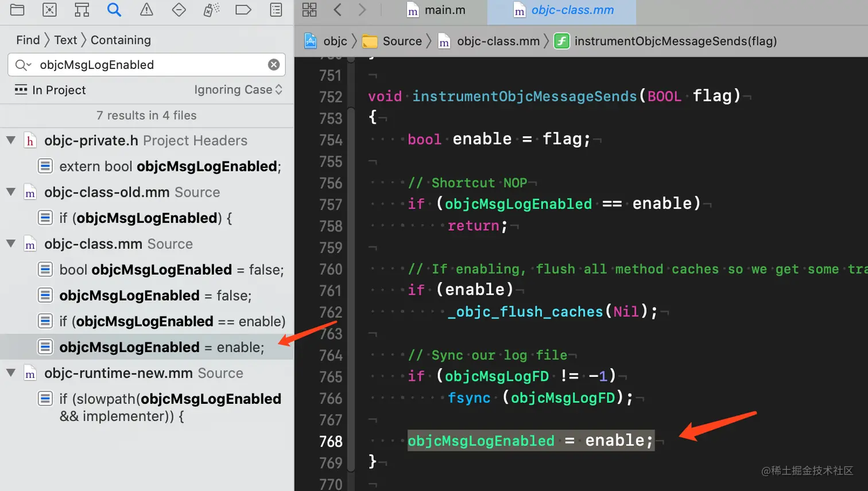Click '7 results in 4 files' summary
Screen dimensions: 868x491
(x=146, y=115)
